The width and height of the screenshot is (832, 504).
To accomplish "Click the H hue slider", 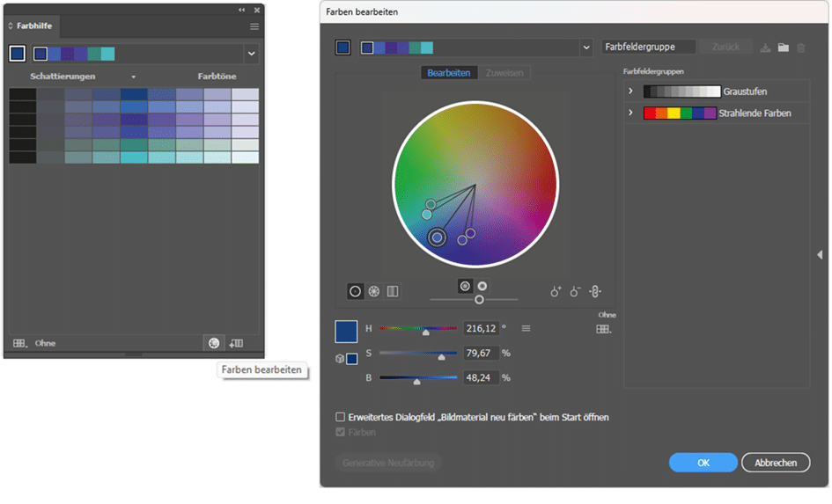I will coord(418,329).
